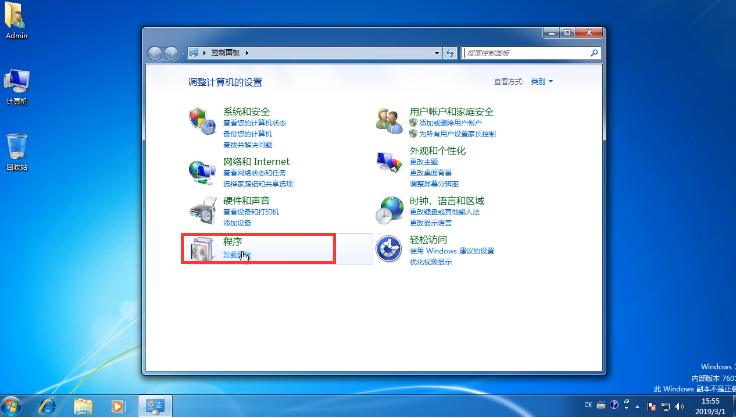The image size is (736, 418).
Task: Open the Action Center flag icon
Action: (652, 406)
